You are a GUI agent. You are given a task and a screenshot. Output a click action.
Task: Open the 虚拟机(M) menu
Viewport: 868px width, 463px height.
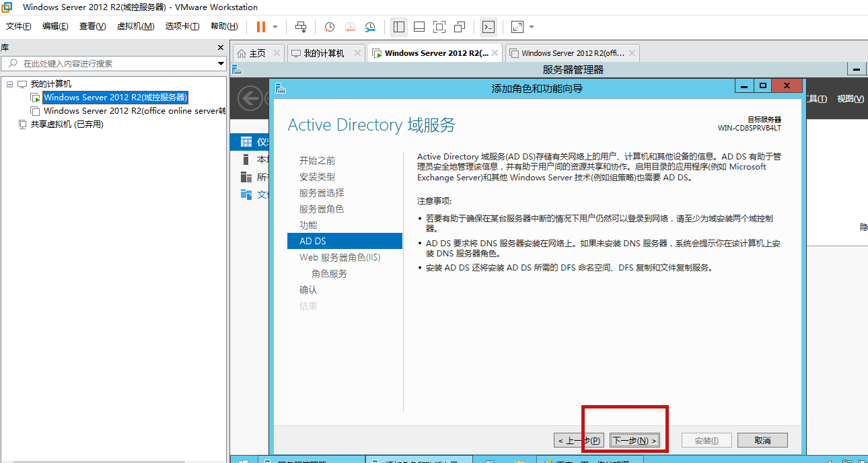(x=136, y=26)
